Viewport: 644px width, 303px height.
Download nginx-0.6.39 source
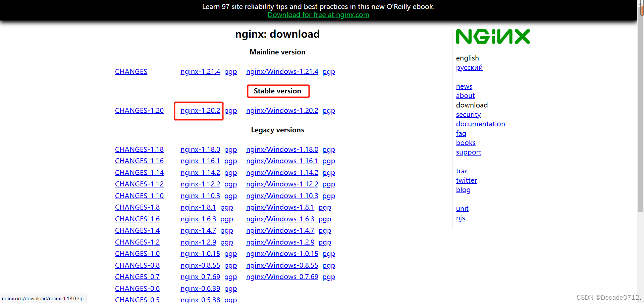(x=200, y=289)
